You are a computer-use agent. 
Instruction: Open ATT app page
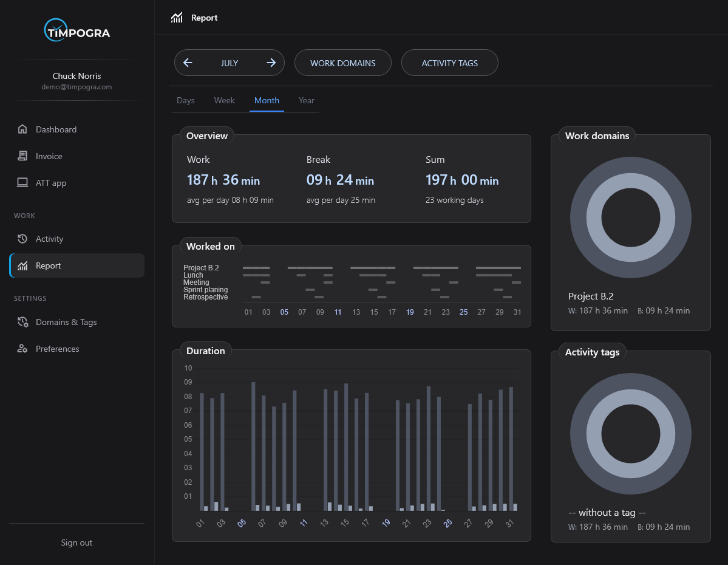77,183
